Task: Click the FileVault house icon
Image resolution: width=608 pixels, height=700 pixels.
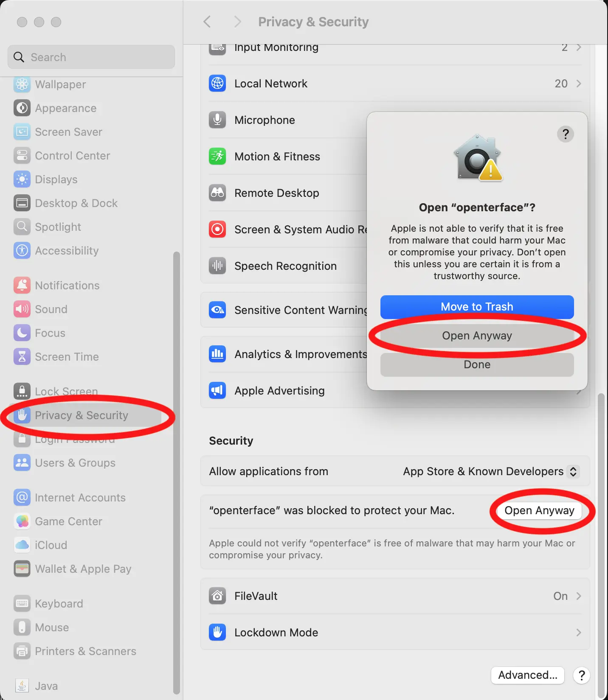Action: 217,596
